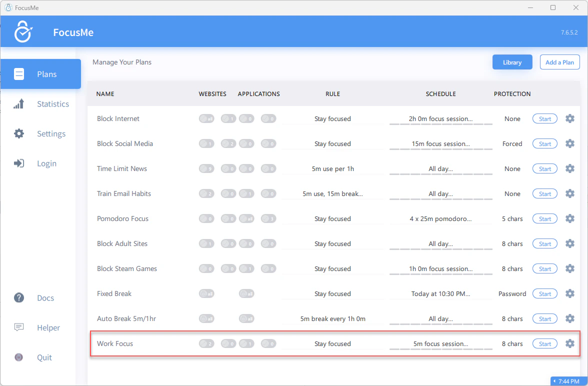Click the Statistics bar chart icon
This screenshot has width=588, height=386.
click(x=19, y=104)
